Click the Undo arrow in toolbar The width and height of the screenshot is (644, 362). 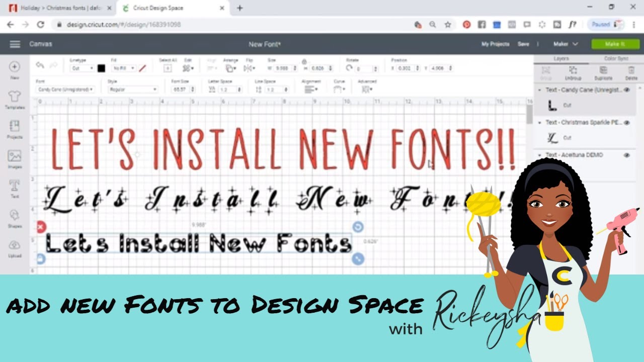click(x=40, y=65)
